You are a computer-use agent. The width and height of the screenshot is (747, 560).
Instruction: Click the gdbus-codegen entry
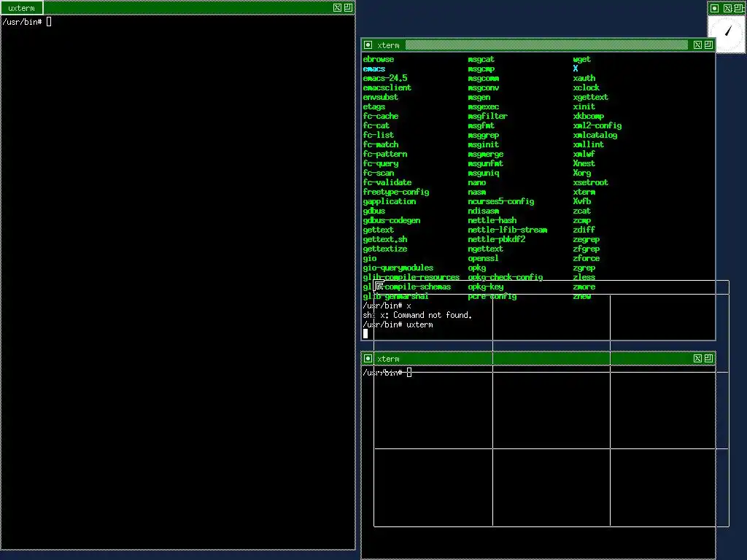[392, 220]
